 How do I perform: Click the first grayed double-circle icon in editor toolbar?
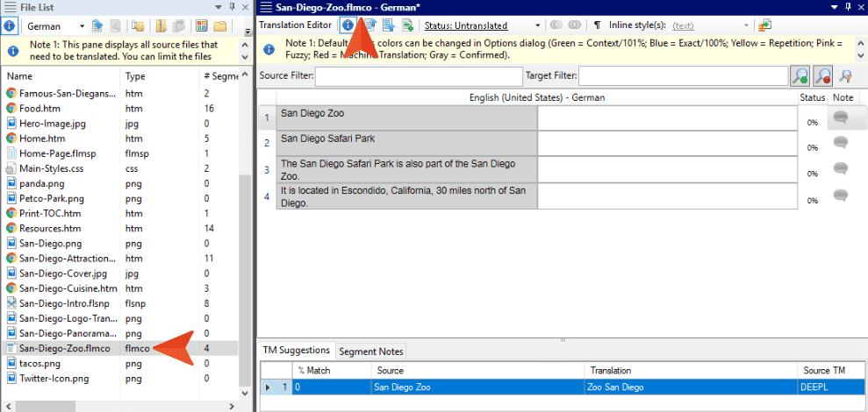(x=556, y=25)
